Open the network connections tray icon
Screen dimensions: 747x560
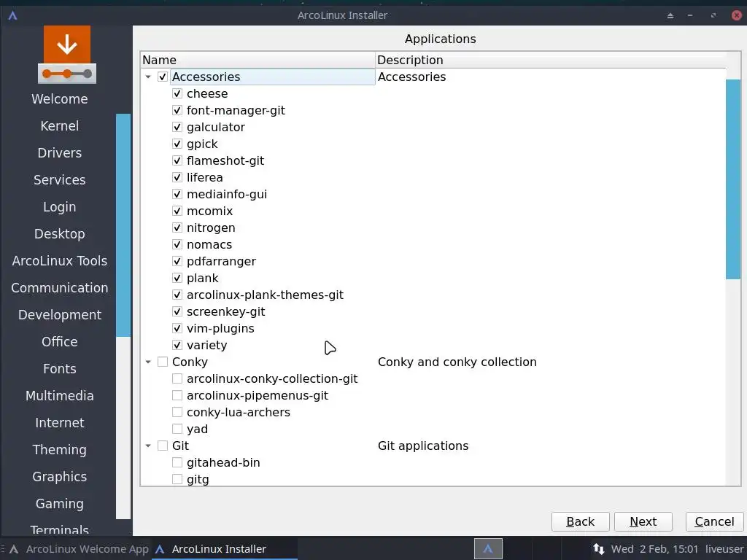click(x=598, y=548)
